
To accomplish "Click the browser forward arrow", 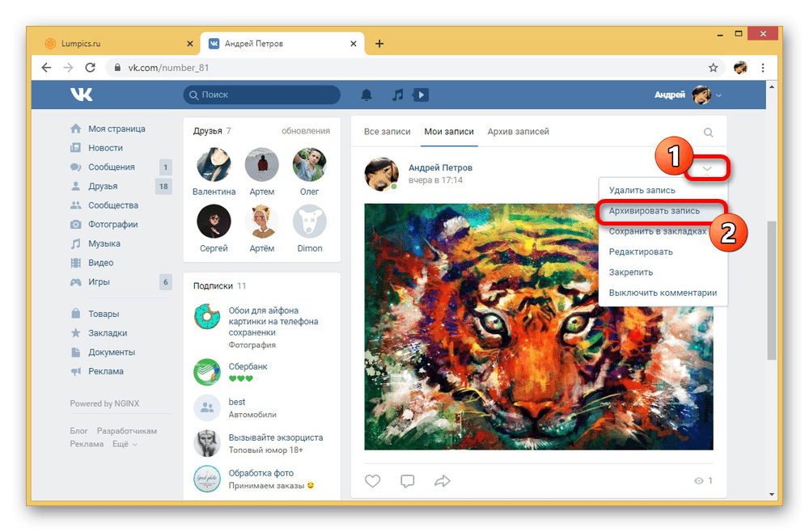I will click(68, 68).
